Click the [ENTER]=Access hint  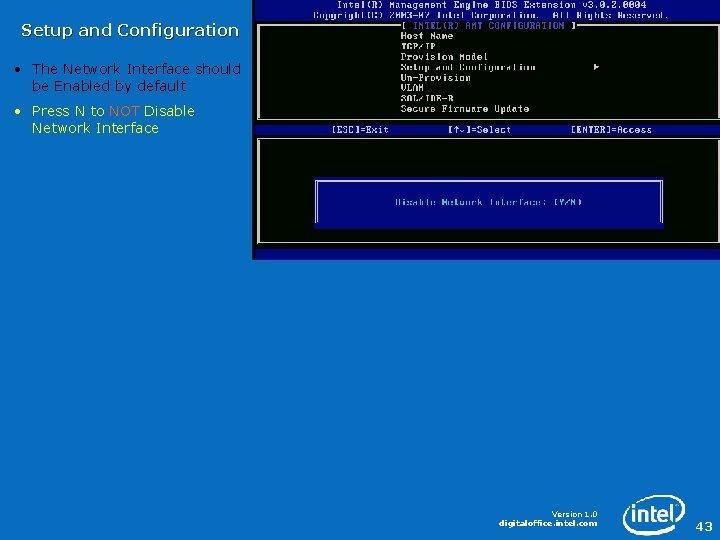point(611,130)
